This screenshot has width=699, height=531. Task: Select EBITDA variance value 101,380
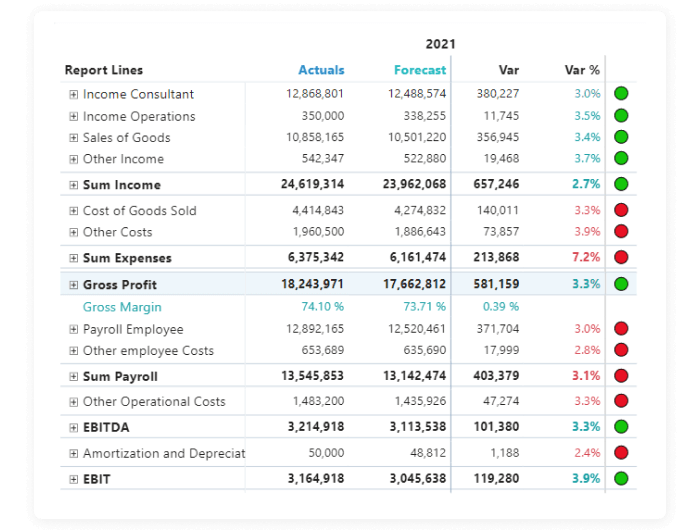point(496,427)
